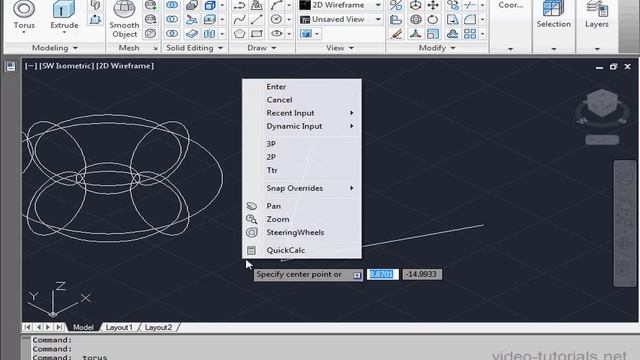Click the Solid Subtract icon
640x360 pixels.
pos(172,19)
